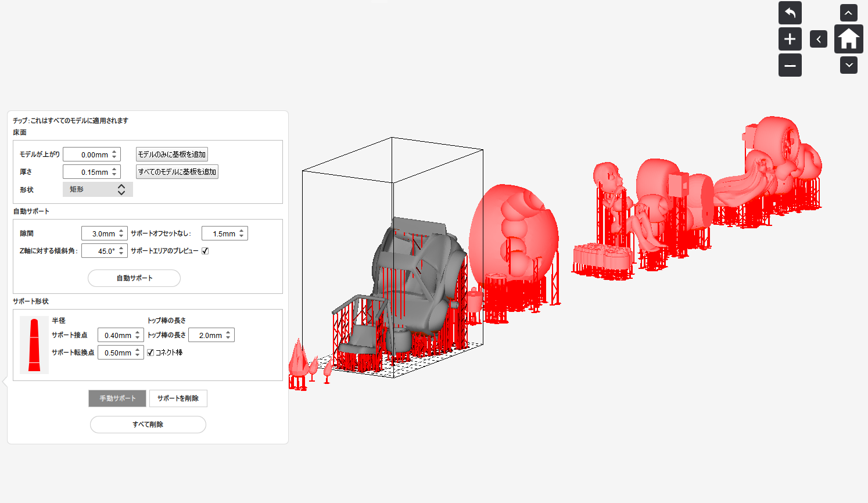Toggle the コネクト棒 checkbox
The image size is (868, 503).
(150, 353)
